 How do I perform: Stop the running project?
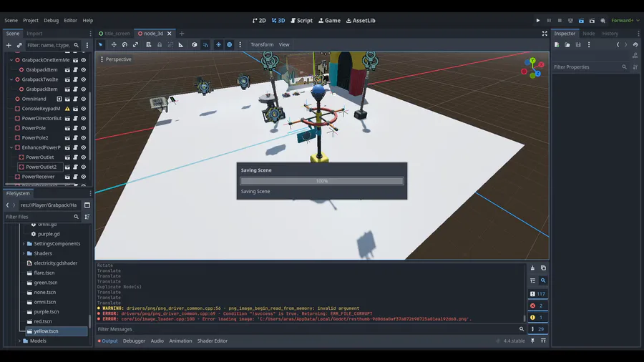point(560,21)
